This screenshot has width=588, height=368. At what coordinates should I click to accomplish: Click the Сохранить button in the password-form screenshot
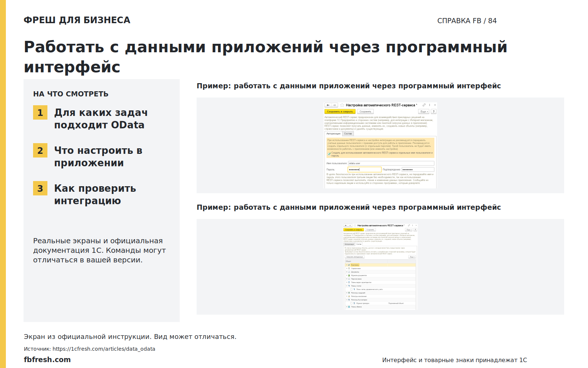(x=365, y=112)
